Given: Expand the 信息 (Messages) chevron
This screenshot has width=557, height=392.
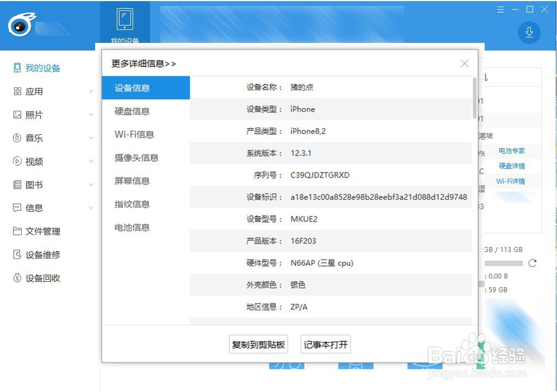Looking at the screenshot, I should coord(91,208).
